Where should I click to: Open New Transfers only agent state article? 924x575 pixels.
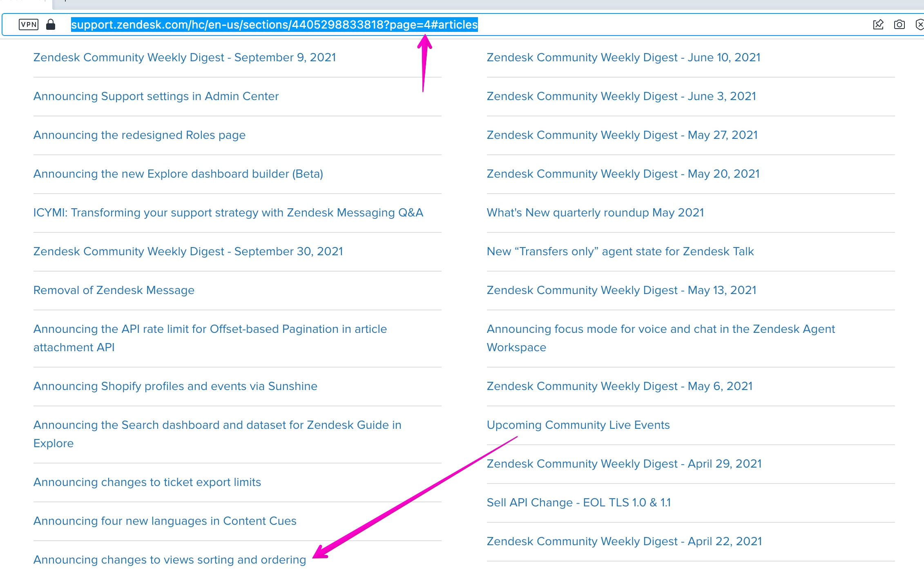620,251
